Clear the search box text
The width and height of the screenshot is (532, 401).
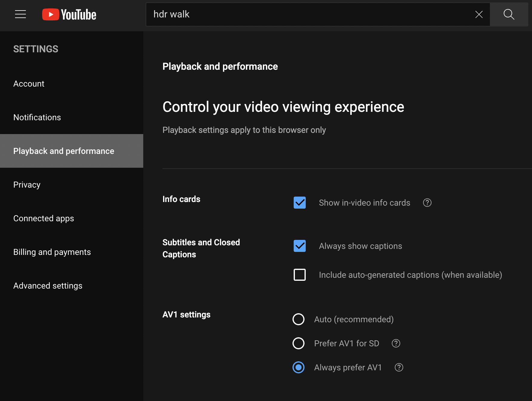tap(479, 14)
